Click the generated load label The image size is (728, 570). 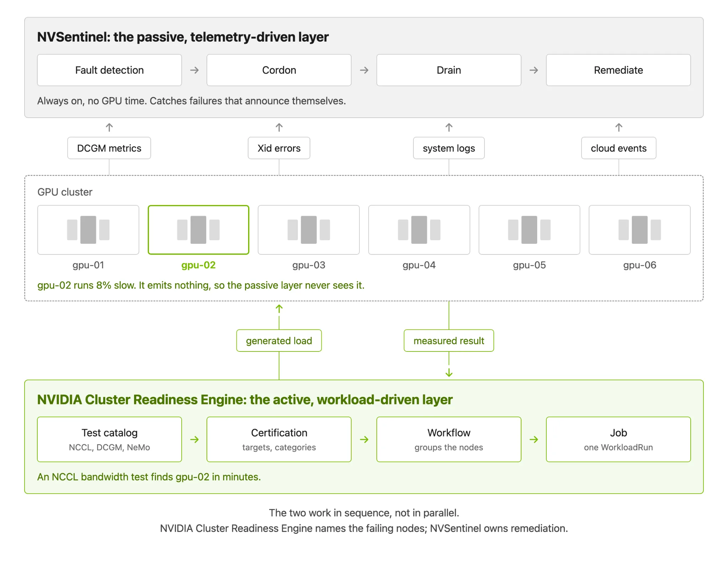tap(279, 341)
